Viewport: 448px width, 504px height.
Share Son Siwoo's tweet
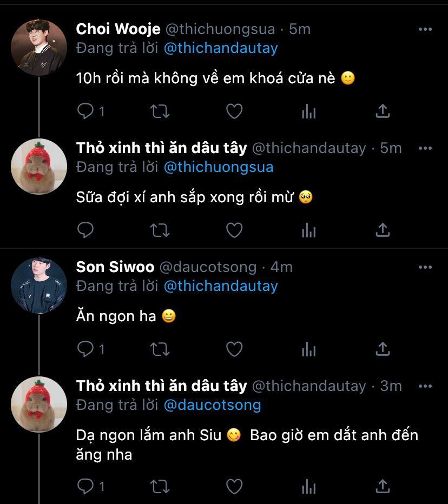point(383,349)
